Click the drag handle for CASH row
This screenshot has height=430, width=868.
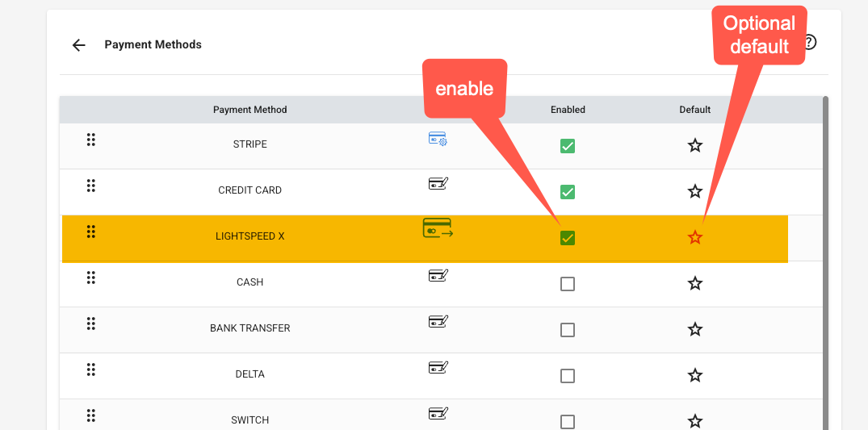pos(90,278)
